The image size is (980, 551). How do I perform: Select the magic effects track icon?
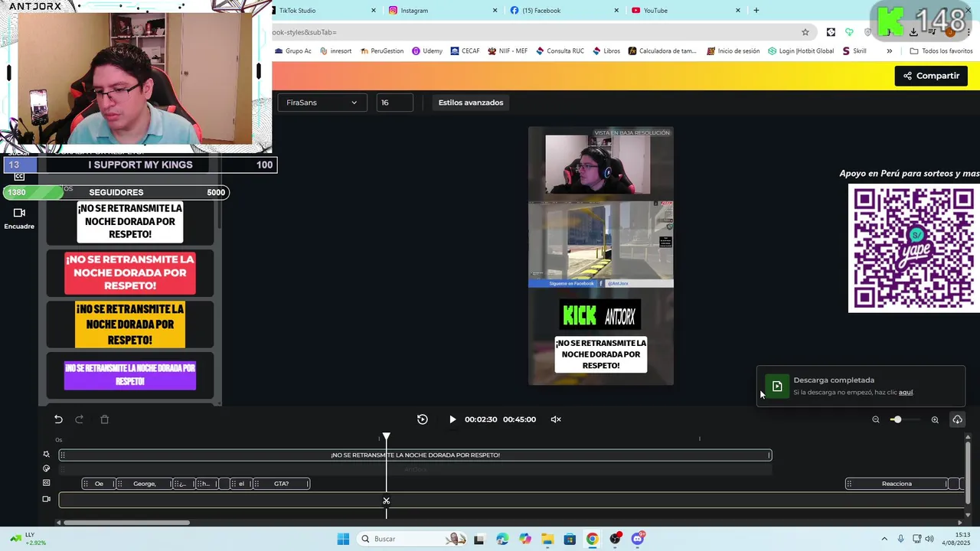46,455
